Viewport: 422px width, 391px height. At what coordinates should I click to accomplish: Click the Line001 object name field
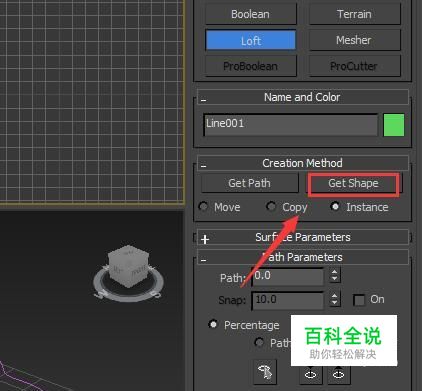[290, 124]
